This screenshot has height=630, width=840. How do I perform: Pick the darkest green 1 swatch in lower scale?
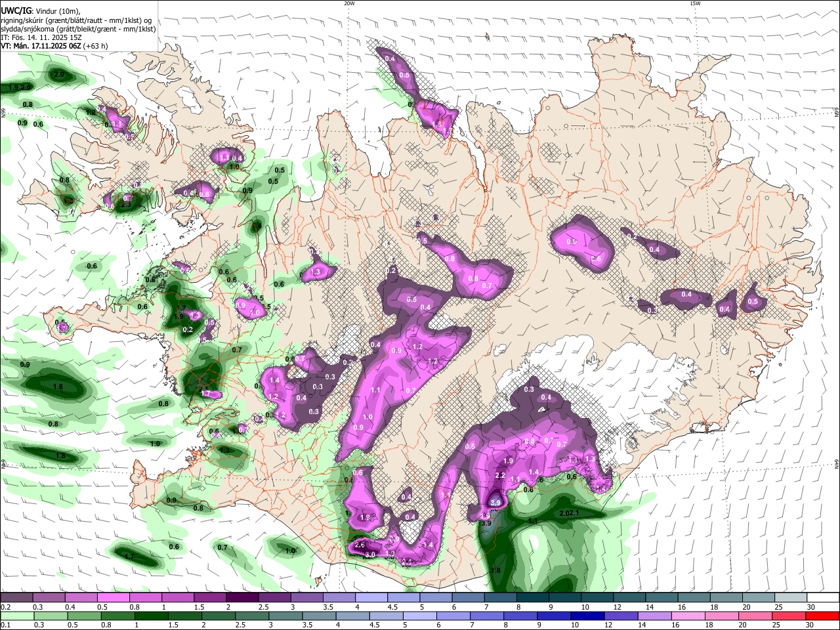click(150, 616)
